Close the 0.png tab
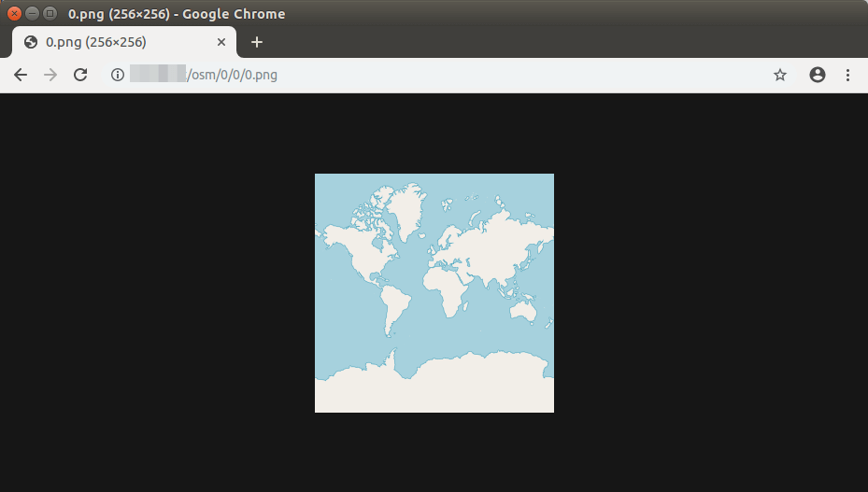 [221, 42]
